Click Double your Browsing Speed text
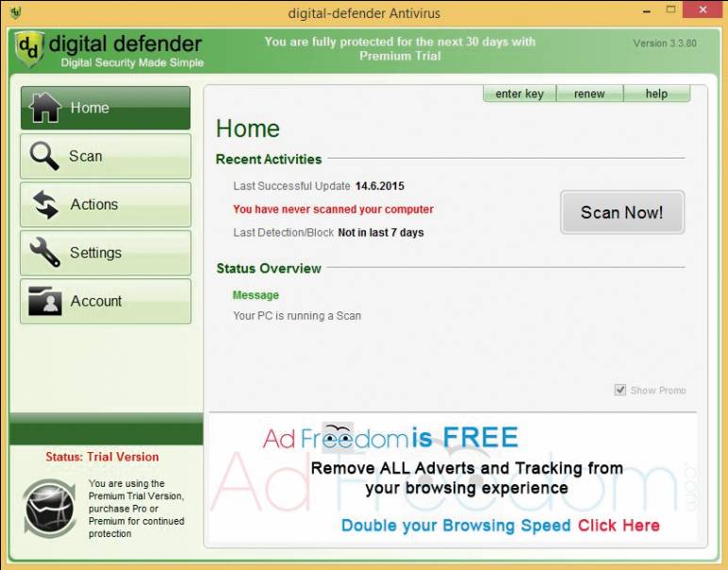The height and width of the screenshot is (570, 728). (455, 526)
